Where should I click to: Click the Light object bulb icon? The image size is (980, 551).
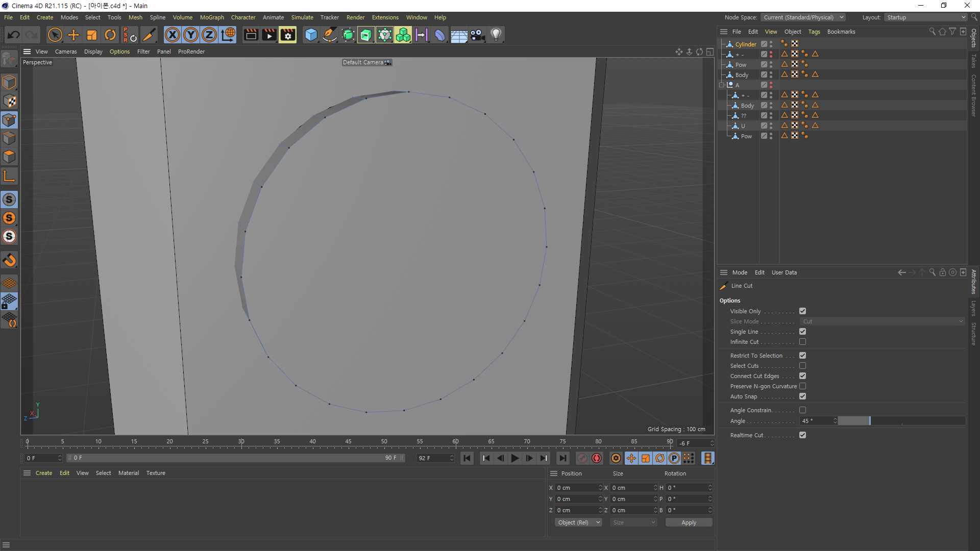point(496,35)
